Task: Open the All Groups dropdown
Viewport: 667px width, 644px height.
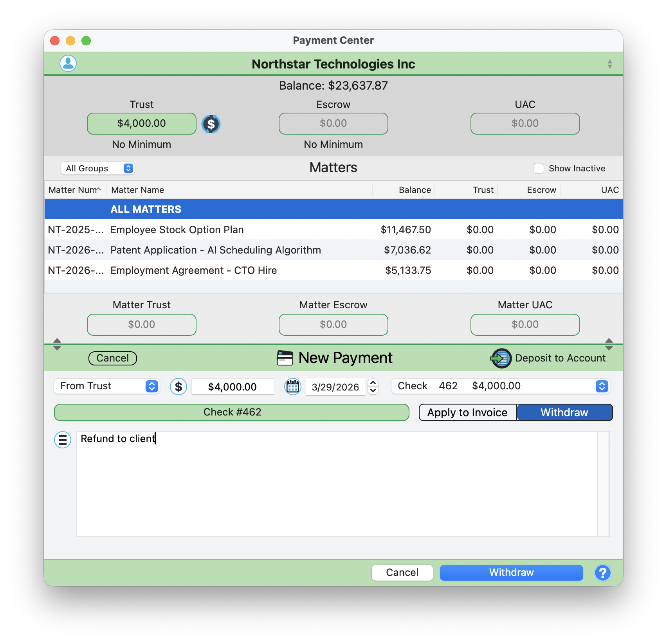Action: click(x=97, y=168)
